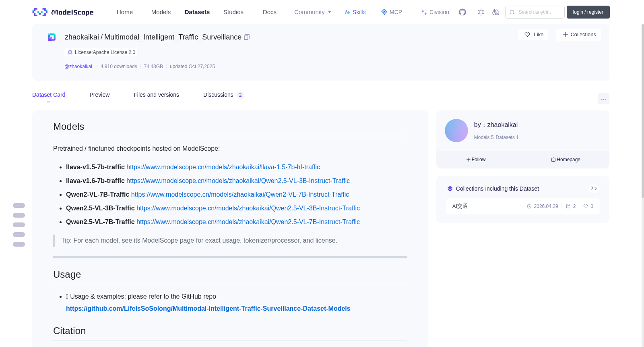644x347 pixels.
Task: Open the Qwen2.5-VL-7B-Instruct-Traffic link
Action: (x=248, y=222)
